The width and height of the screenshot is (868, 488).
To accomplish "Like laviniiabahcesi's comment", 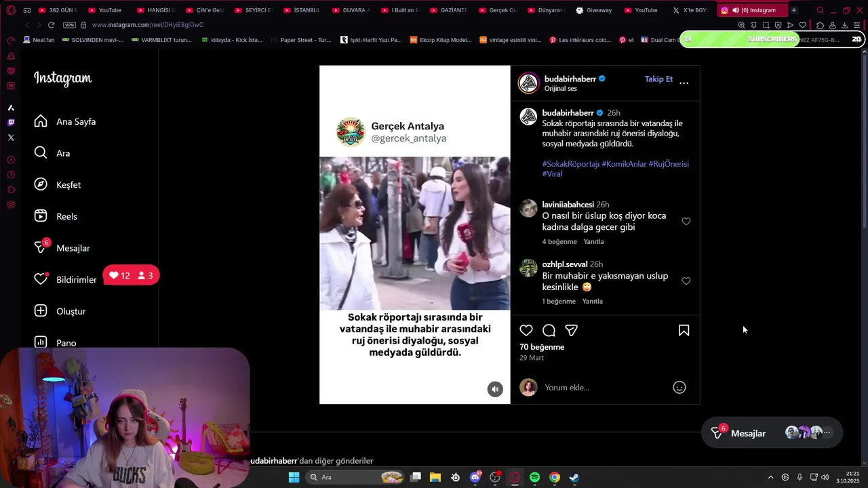I will pyautogui.click(x=686, y=222).
